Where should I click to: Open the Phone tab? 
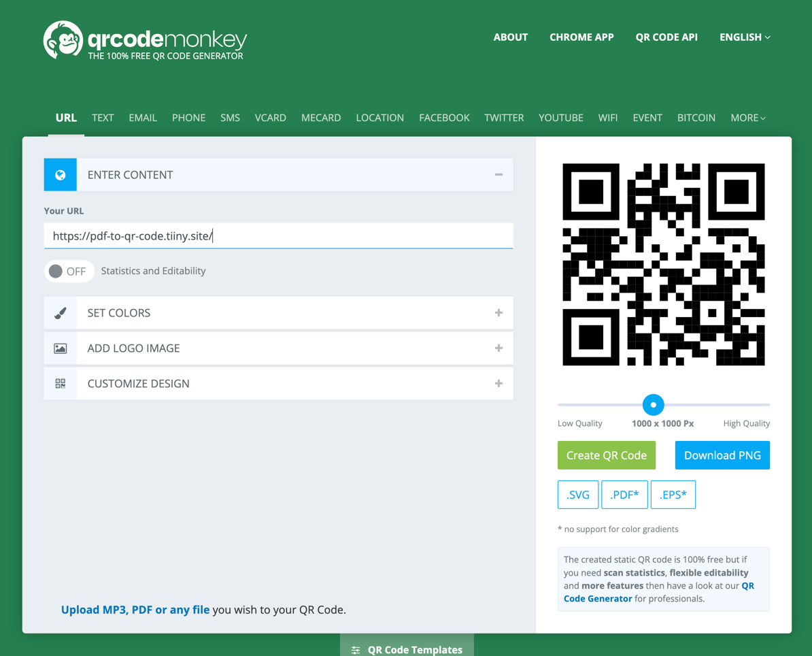tap(188, 118)
